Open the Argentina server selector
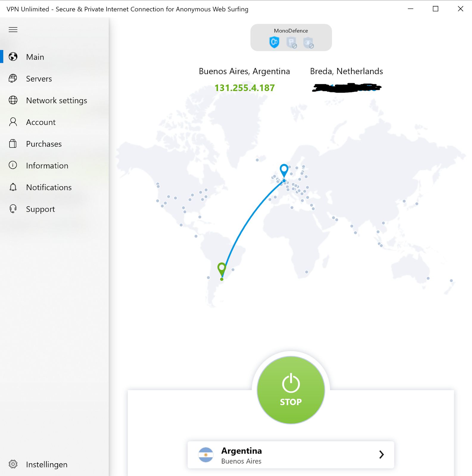 coord(291,455)
